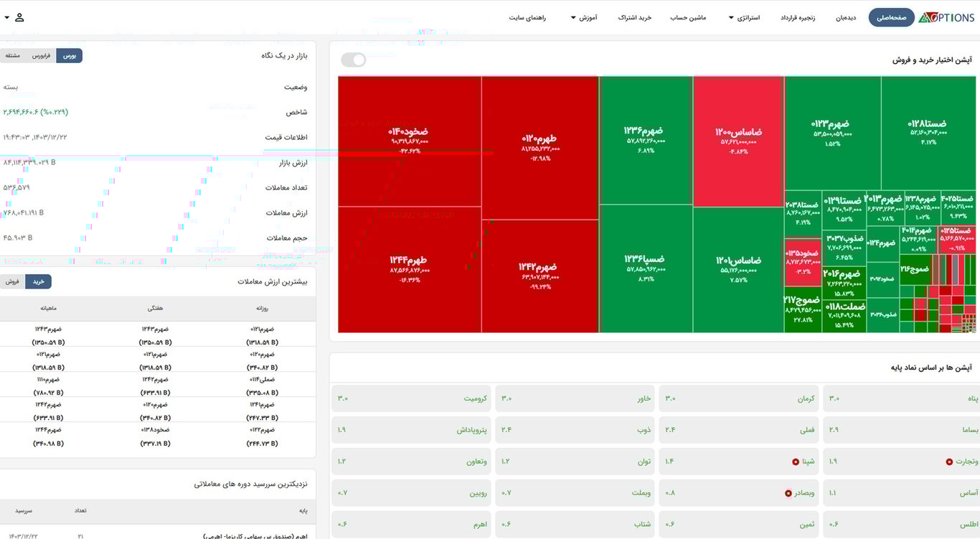980x539 pixels.
Task: Click the صفحه‌اصلی home button
Action: coord(891,17)
